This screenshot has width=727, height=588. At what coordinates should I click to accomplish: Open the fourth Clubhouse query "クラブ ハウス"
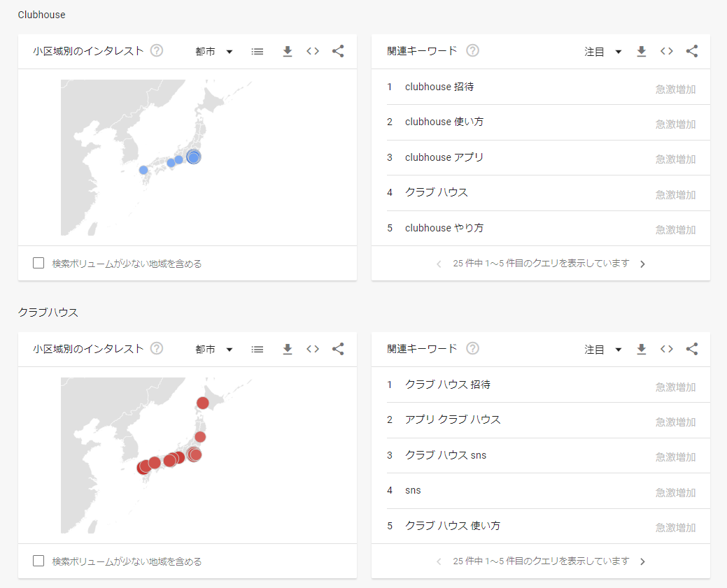(x=437, y=192)
